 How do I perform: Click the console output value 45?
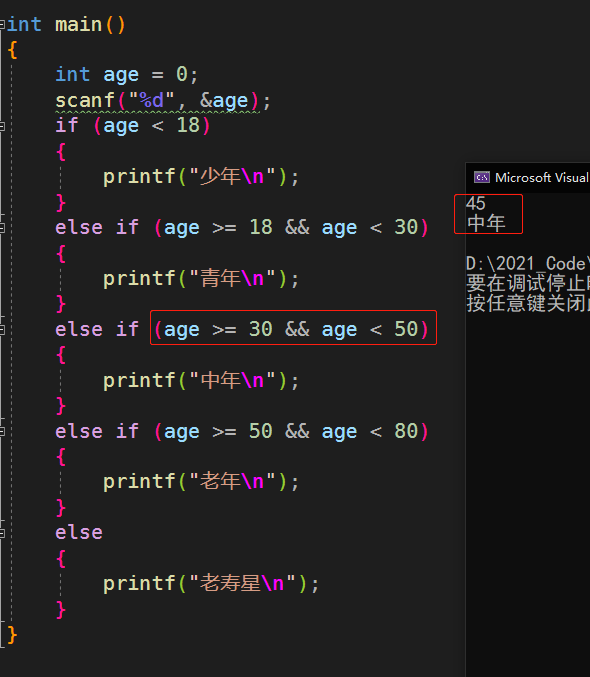pos(476,203)
